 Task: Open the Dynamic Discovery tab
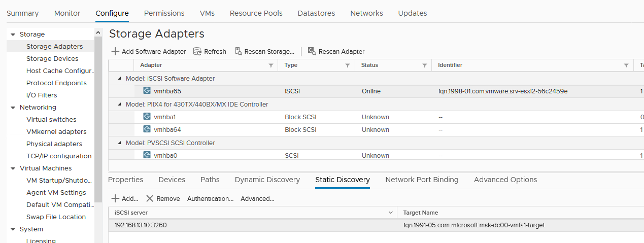267,180
